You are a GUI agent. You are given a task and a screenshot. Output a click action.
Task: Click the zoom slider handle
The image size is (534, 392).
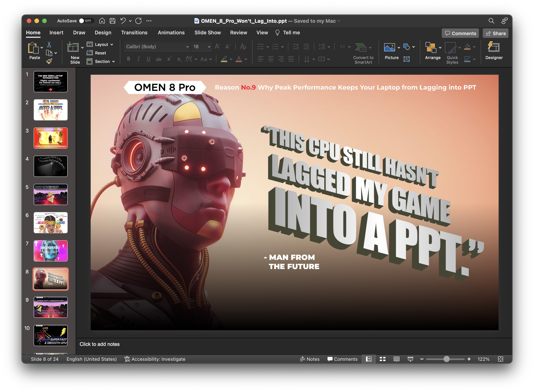(446, 359)
